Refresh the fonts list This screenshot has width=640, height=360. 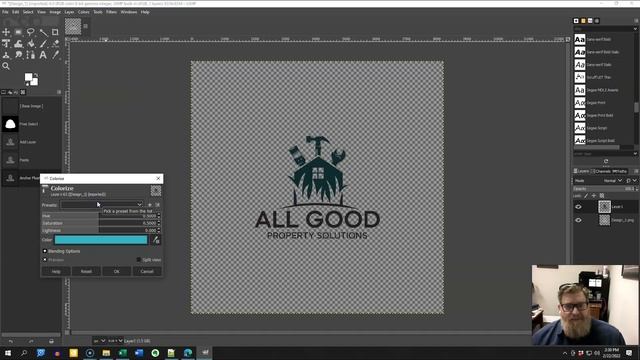(x=606, y=162)
